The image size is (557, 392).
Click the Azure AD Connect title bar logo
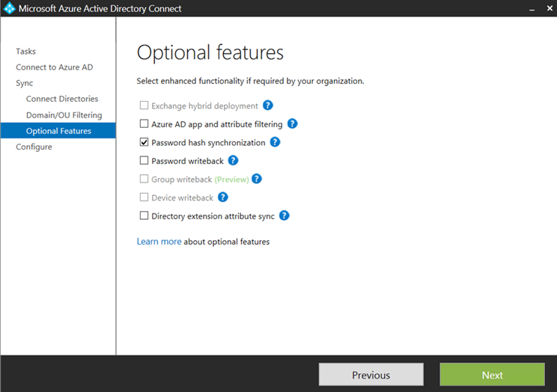tap(10, 9)
